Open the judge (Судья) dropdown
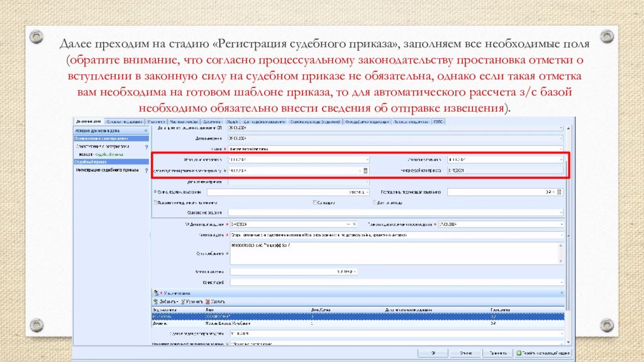This screenshot has height=362, width=644. click(x=561, y=149)
